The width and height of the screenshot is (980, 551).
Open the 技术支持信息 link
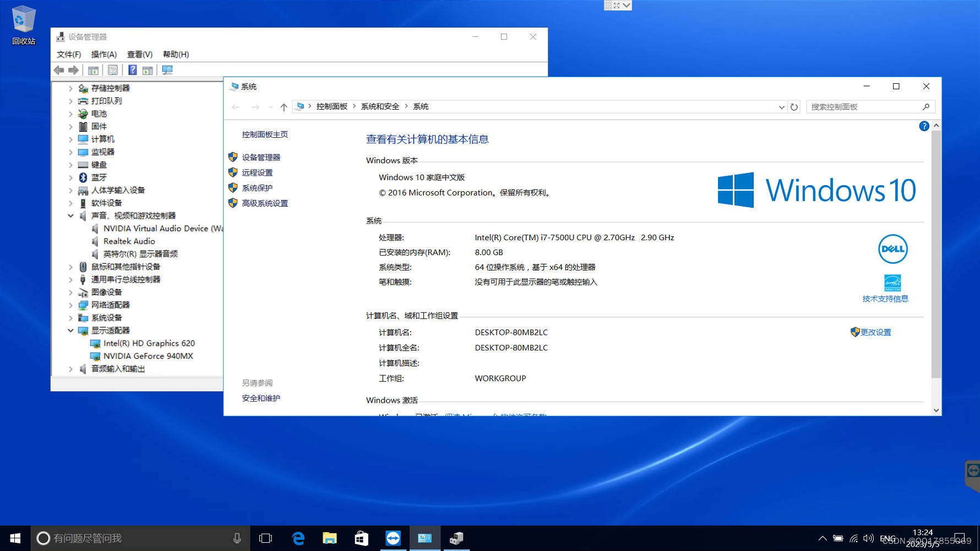pos(885,299)
